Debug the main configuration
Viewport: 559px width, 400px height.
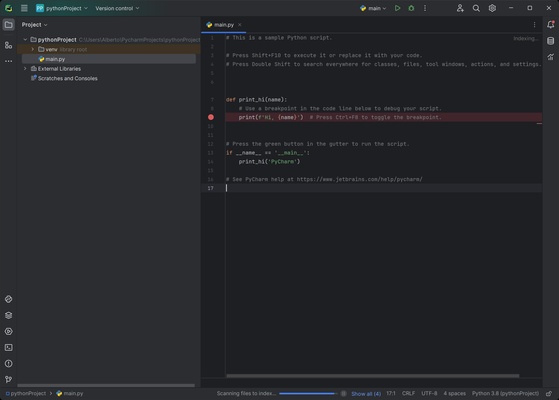411,8
